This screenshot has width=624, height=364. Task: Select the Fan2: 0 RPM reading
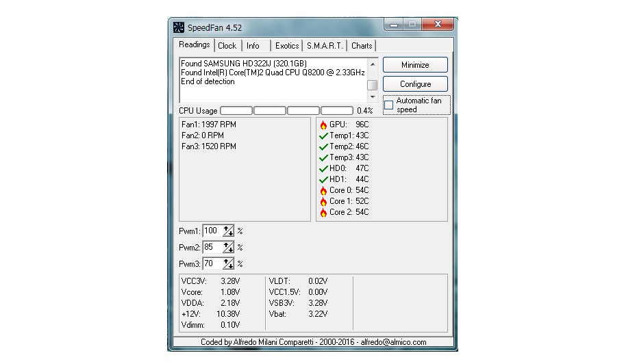(203, 135)
